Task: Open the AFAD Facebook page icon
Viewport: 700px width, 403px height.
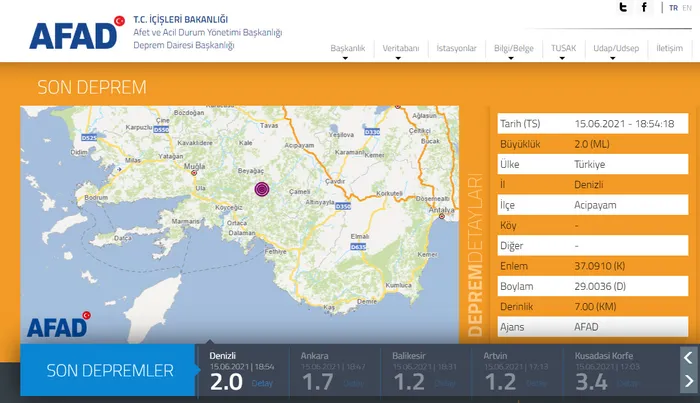Action: tap(645, 8)
